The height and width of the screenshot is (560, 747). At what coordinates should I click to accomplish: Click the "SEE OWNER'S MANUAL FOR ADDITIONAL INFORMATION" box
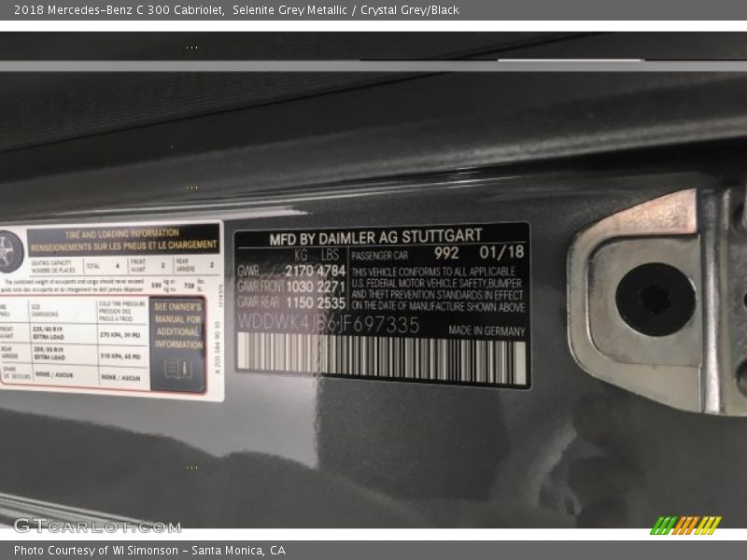[178, 344]
